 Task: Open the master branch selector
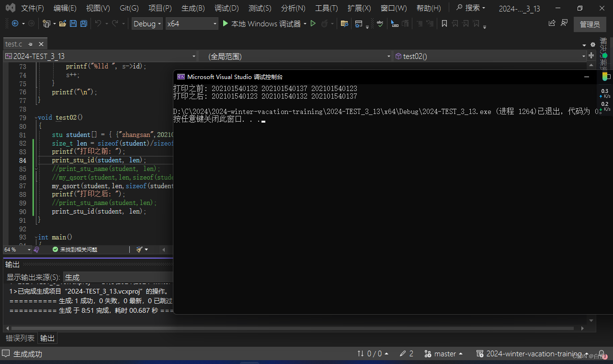click(x=444, y=353)
